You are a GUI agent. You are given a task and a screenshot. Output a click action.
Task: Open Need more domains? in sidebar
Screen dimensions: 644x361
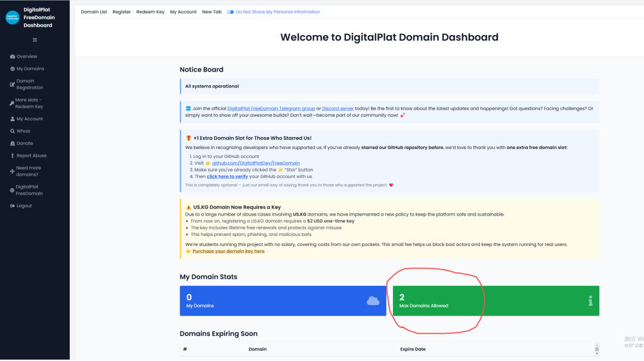[x=28, y=171]
